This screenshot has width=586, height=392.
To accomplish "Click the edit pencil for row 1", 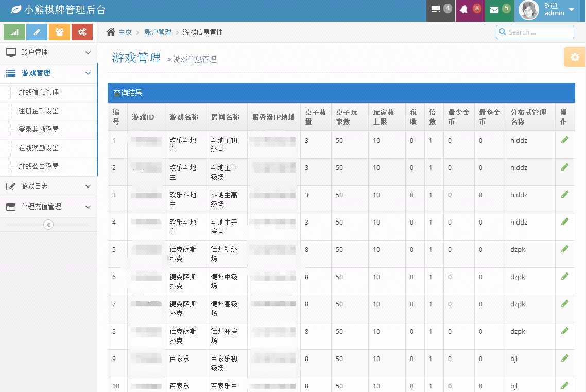I will tap(565, 140).
